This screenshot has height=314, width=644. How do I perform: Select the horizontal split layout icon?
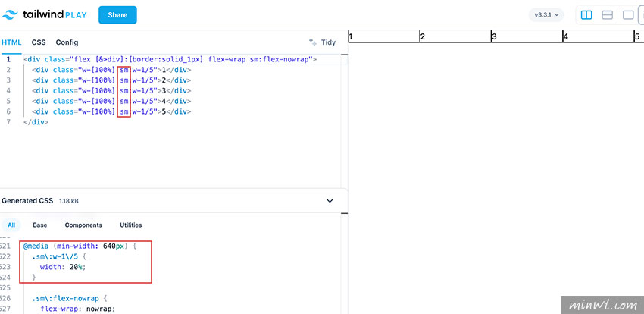(x=607, y=15)
